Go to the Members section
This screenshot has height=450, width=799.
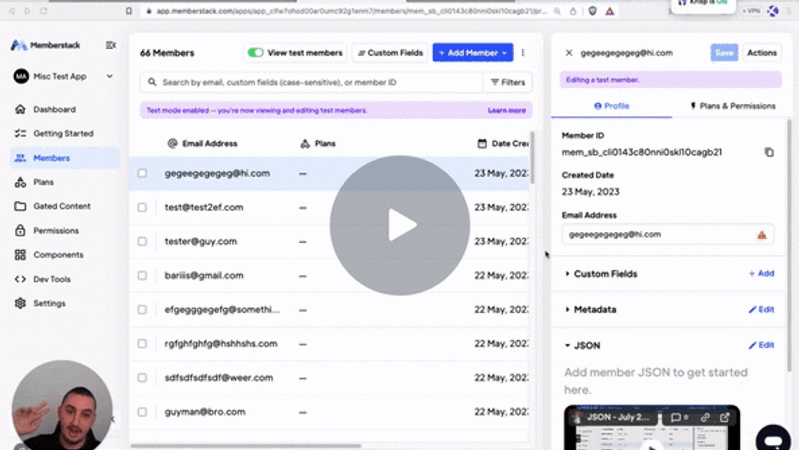[x=64, y=158]
